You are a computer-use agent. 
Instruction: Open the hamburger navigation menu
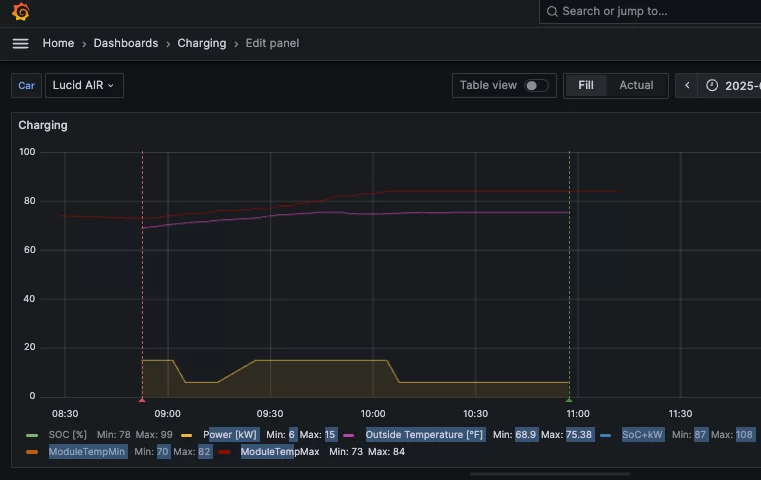20,44
